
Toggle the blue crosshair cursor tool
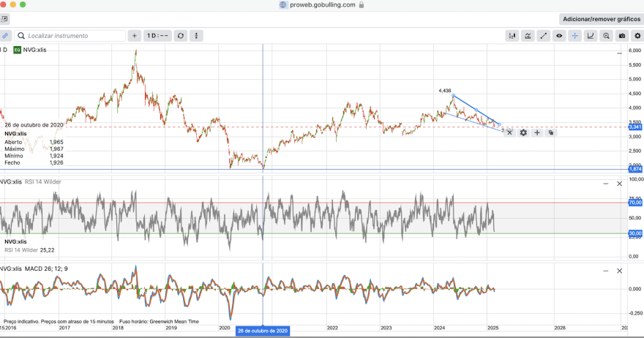click(574, 36)
